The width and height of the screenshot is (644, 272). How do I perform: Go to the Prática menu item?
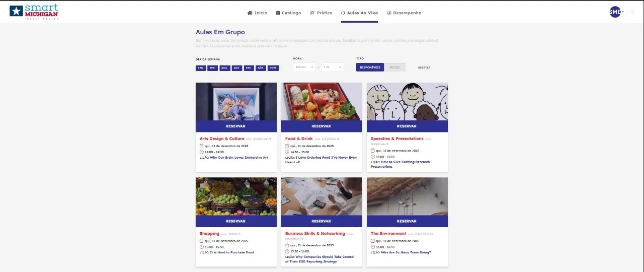tap(325, 13)
